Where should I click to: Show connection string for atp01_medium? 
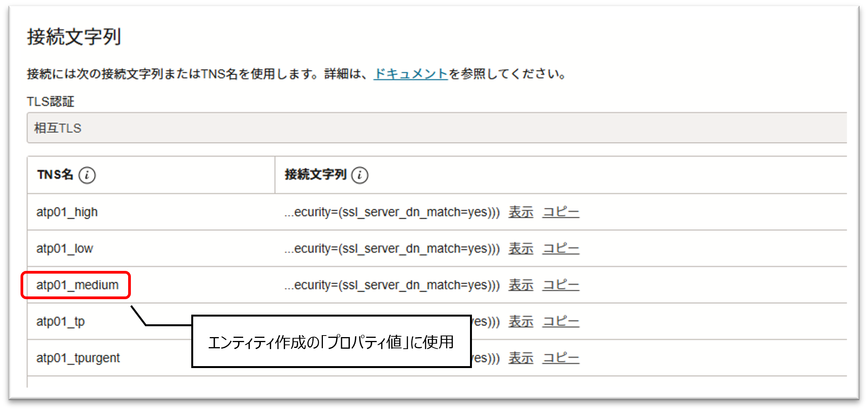pos(521,285)
